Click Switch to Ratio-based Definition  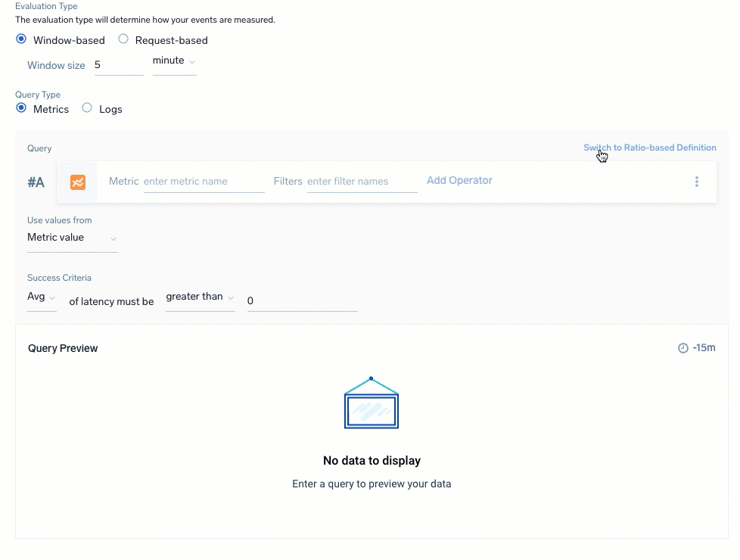[649, 148]
